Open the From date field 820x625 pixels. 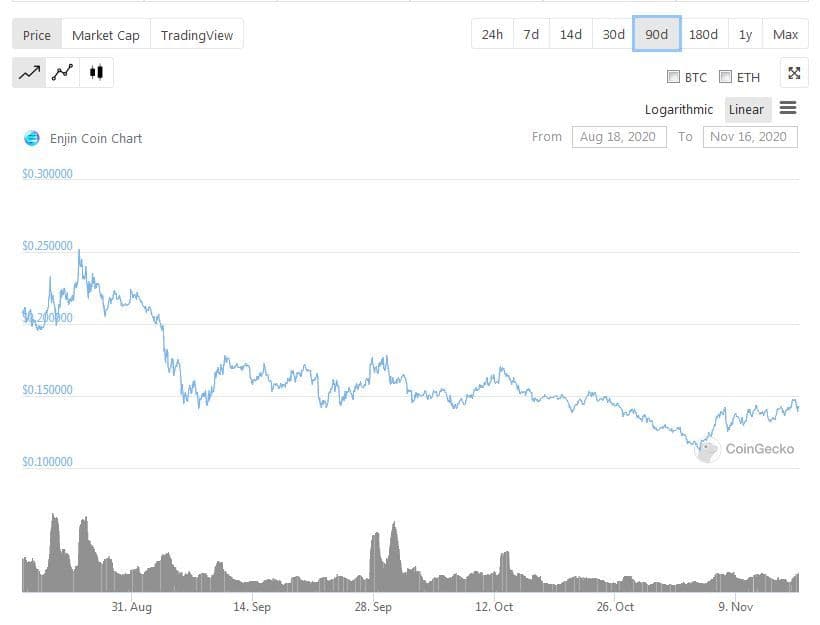618,137
